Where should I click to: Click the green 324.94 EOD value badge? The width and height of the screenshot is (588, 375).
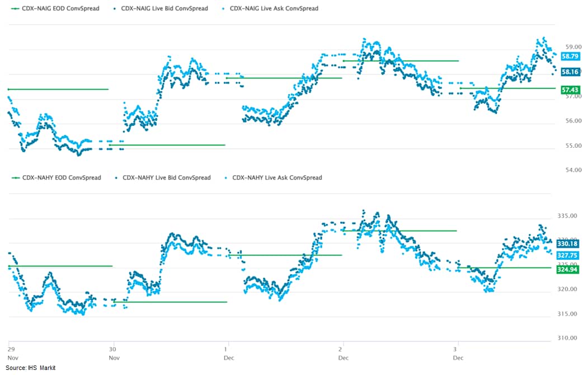[570, 270]
